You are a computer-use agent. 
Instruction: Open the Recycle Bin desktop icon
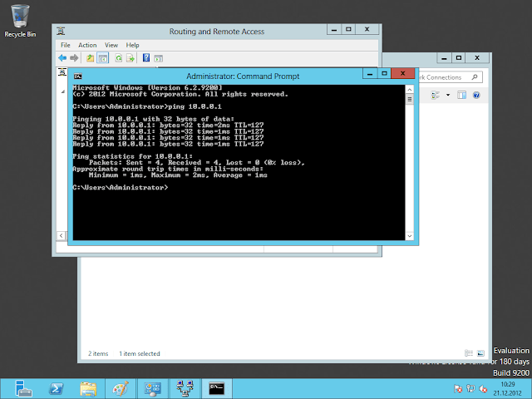coord(20,20)
